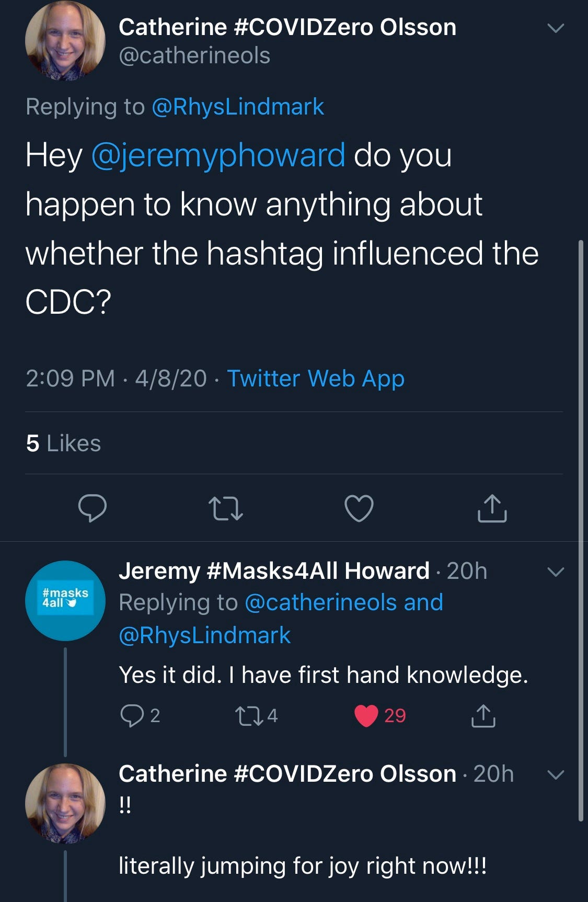Expand options chevron on Jeremy's reply
This screenshot has height=902, width=588.
(556, 572)
